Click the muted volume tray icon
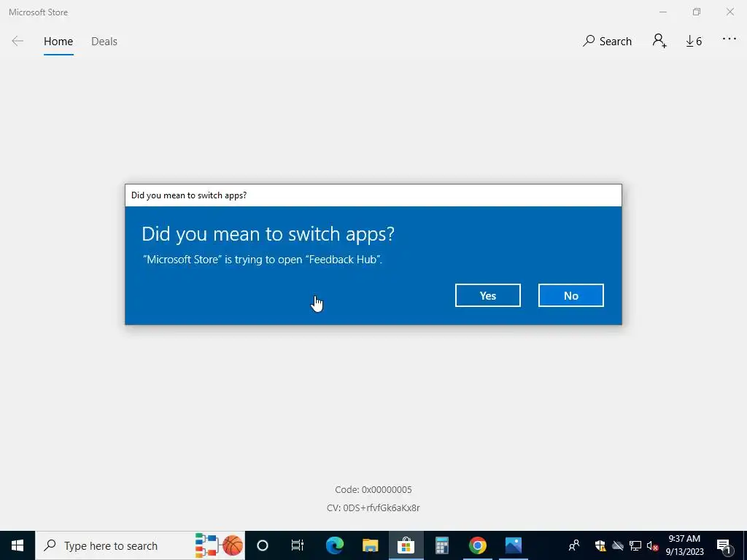 point(652,545)
